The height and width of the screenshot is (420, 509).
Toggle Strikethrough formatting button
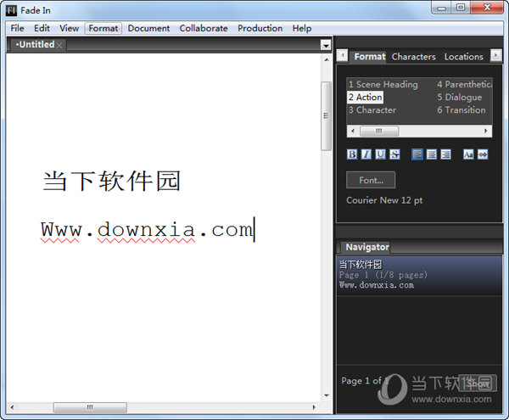pyautogui.click(x=394, y=154)
